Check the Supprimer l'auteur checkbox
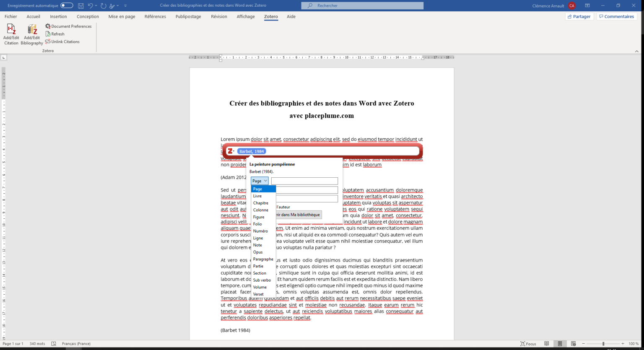Image resolution: width=644 pixels, height=350 pixels. pos(253,207)
